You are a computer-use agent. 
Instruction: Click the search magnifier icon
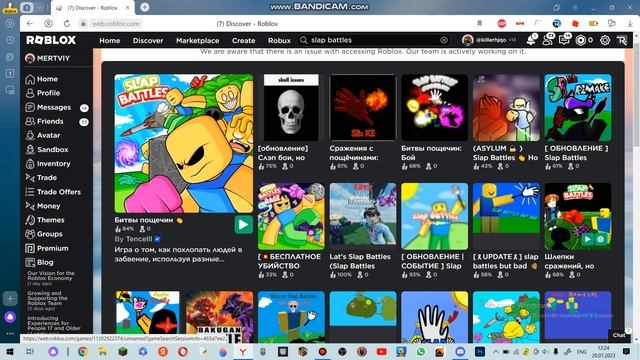point(303,40)
